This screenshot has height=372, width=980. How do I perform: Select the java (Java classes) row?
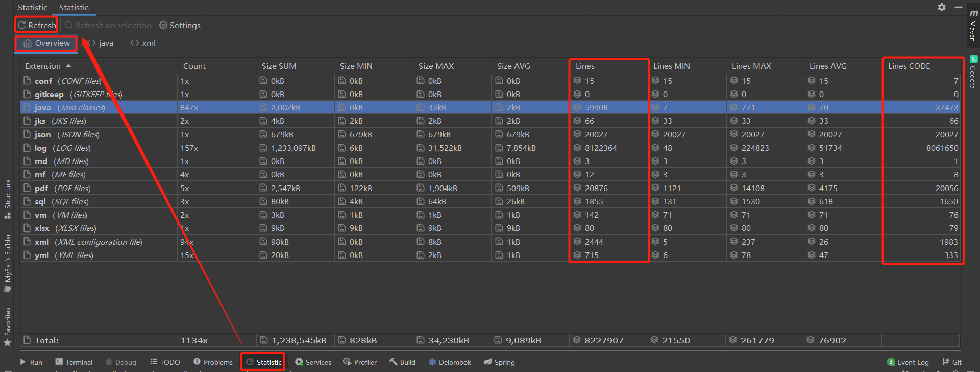[490, 107]
